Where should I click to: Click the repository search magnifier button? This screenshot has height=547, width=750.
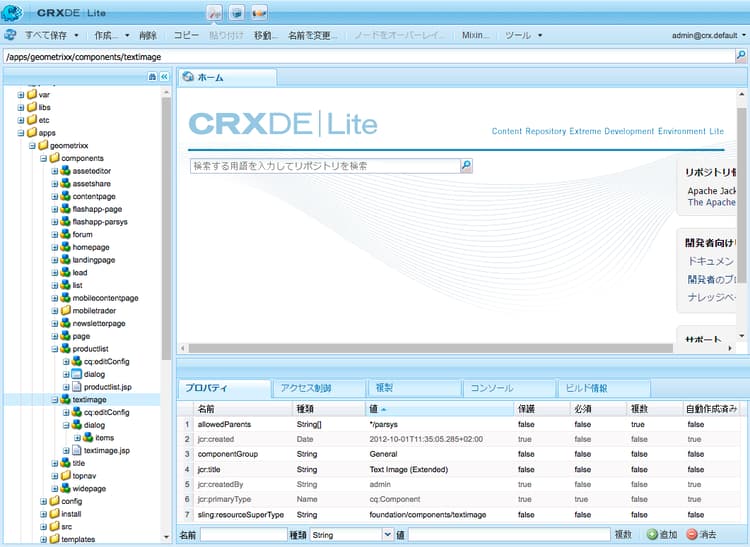pyautogui.click(x=466, y=165)
